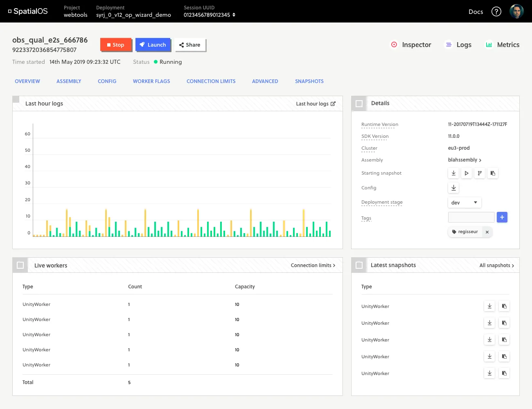Image resolution: width=532 pixels, height=409 pixels.
Task: Click the blue plus button to add tag
Action: click(502, 217)
